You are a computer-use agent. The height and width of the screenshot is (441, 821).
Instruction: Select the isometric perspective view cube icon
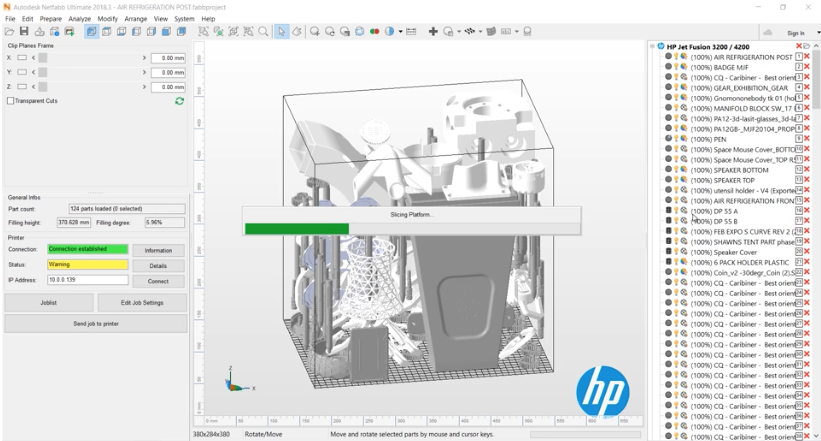click(x=91, y=32)
